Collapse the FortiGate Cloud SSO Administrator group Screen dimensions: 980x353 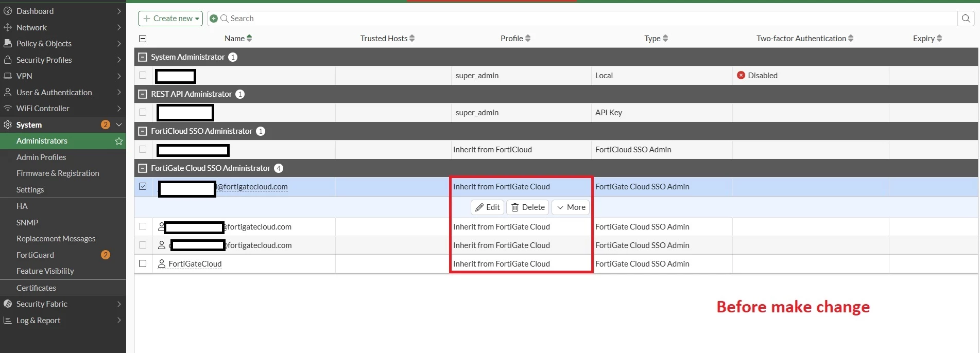143,168
